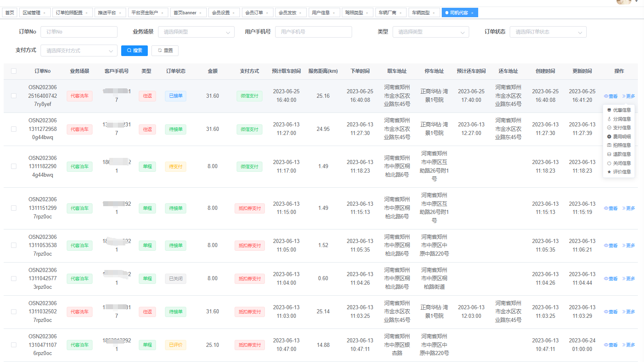
Task: Expand the 业务场景 dropdown
Action: coord(196,32)
